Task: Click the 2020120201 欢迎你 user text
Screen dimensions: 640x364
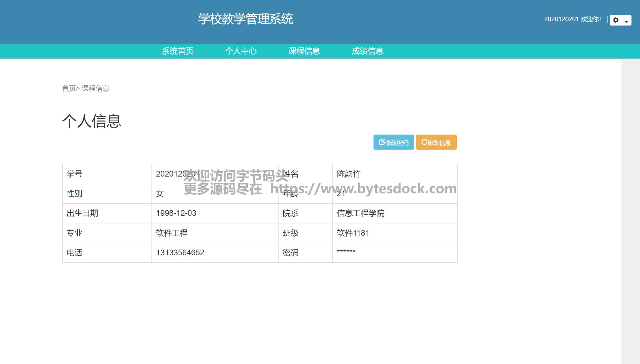Action: coord(572,19)
